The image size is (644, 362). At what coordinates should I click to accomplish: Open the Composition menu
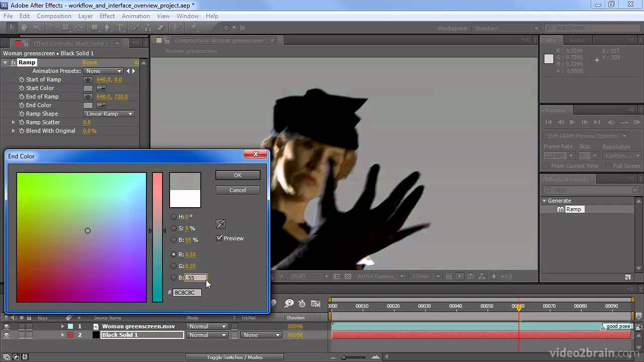pyautogui.click(x=54, y=16)
